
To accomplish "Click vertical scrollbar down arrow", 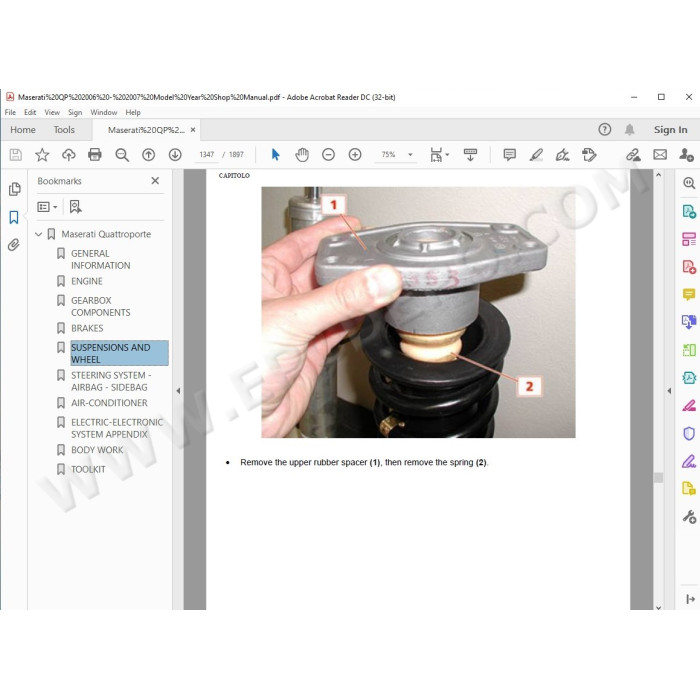I will point(658,607).
